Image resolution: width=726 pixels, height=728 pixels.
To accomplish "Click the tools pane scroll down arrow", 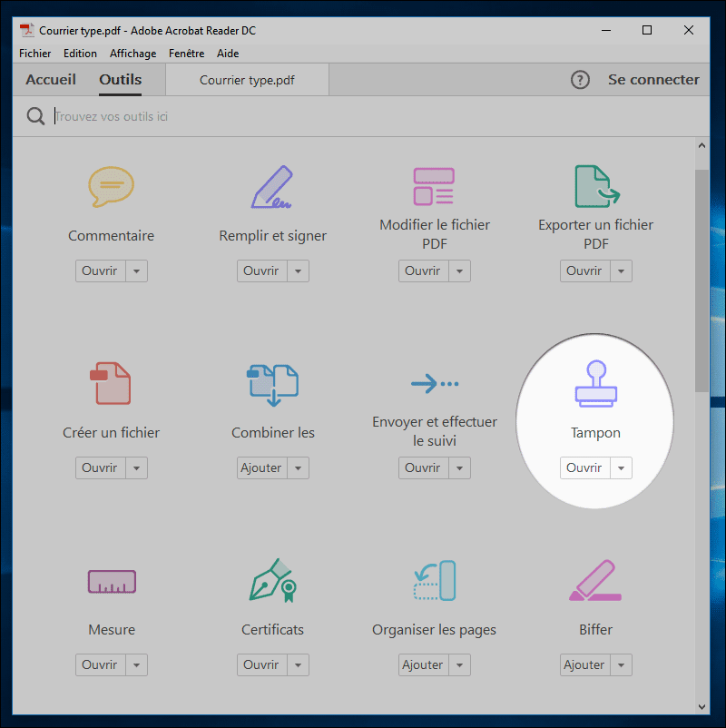I will (x=701, y=707).
